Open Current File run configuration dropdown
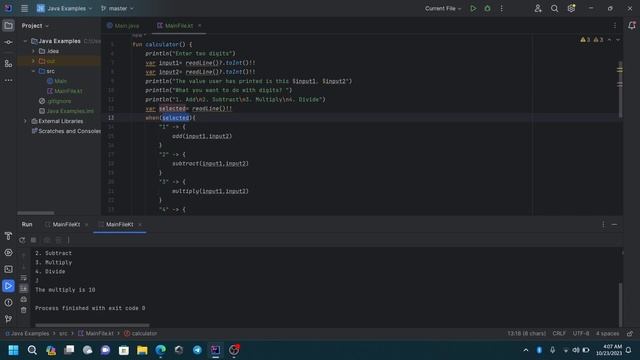This screenshot has width=640, height=360. tap(443, 8)
